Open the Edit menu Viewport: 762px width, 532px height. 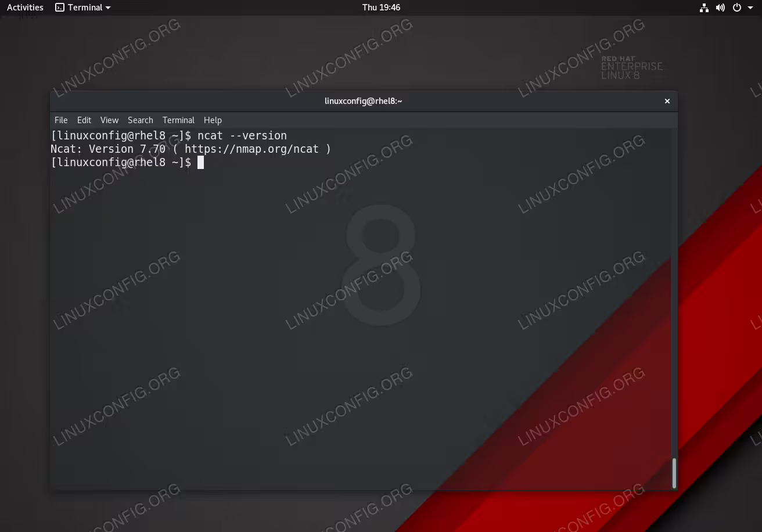(84, 120)
